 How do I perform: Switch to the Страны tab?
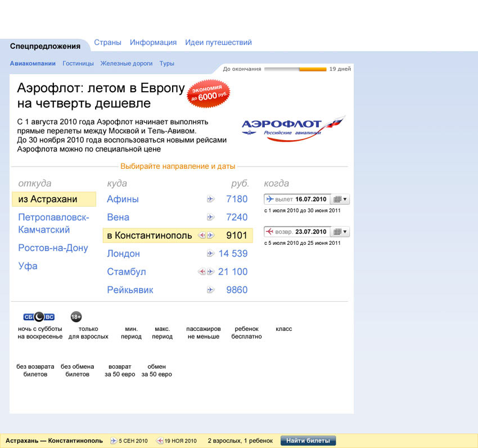(107, 43)
